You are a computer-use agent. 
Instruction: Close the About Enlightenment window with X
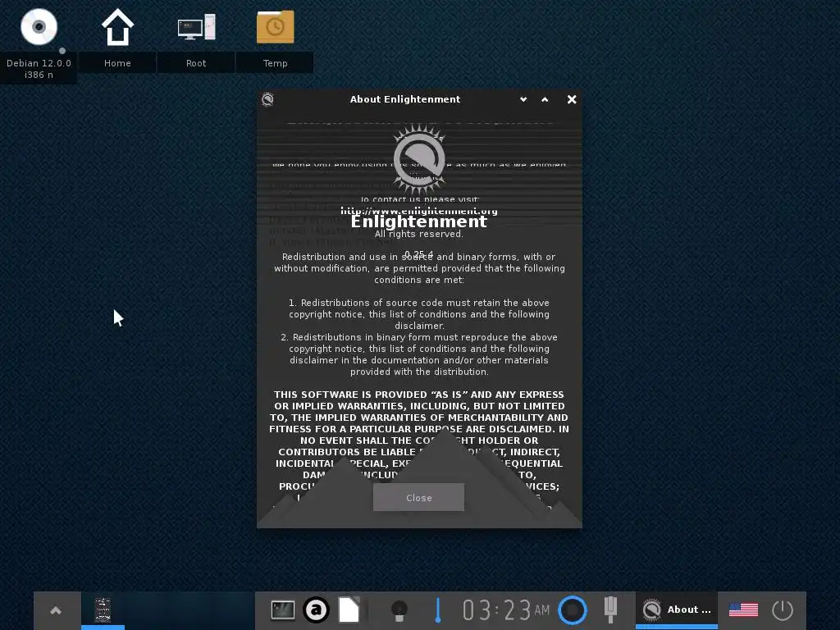click(572, 99)
